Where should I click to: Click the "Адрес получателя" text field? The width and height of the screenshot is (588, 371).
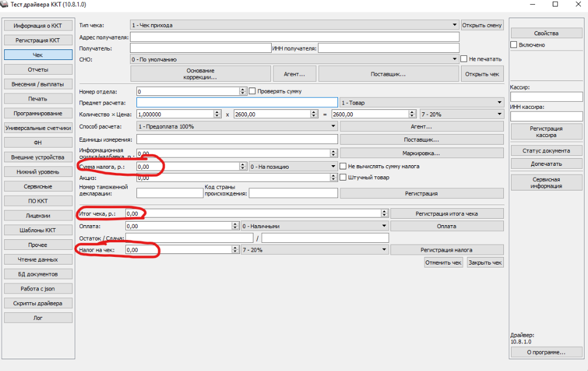click(x=294, y=37)
